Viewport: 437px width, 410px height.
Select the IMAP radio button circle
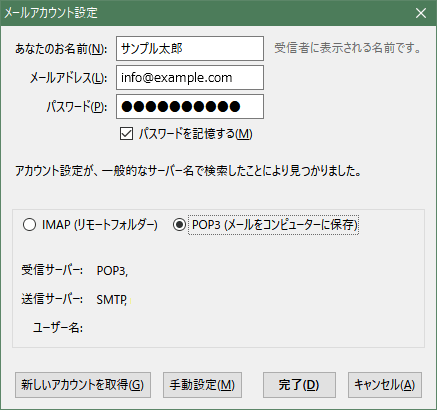29,225
